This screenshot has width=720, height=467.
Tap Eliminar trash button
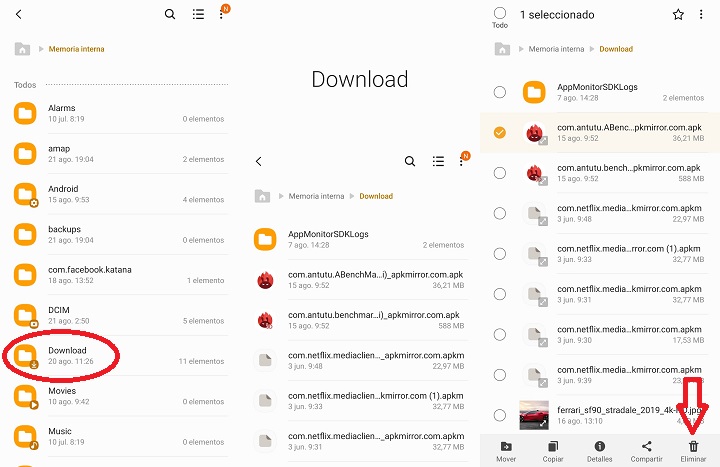pos(693,451)
